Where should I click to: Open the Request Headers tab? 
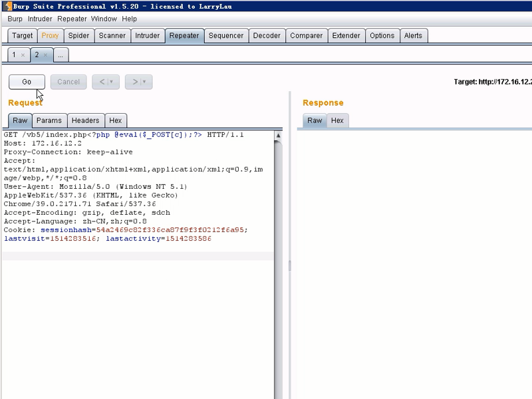tap(86, 120)
